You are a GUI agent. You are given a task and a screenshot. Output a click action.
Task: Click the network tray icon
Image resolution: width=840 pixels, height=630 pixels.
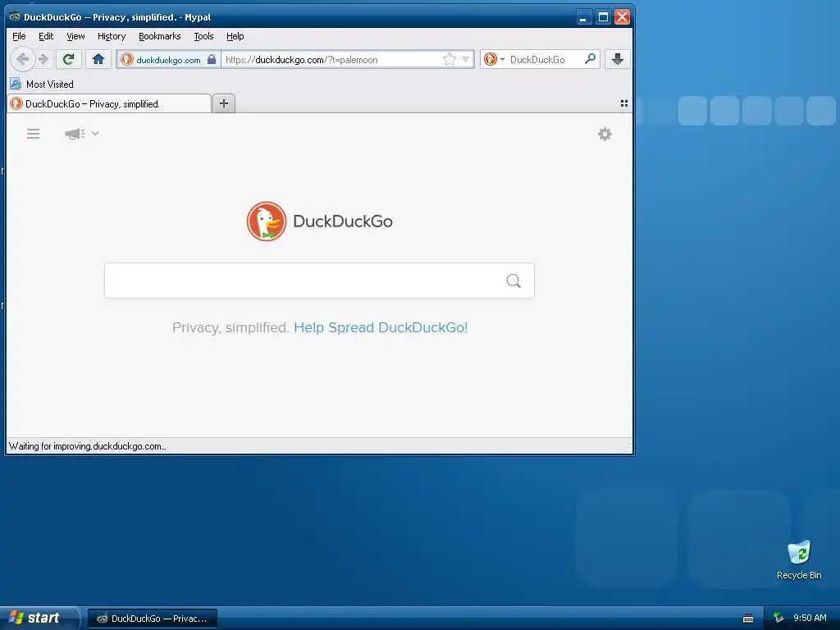tap(778, 618)
